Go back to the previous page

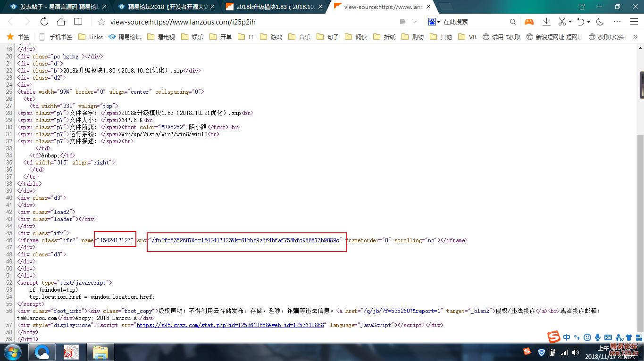click(11, 22)
